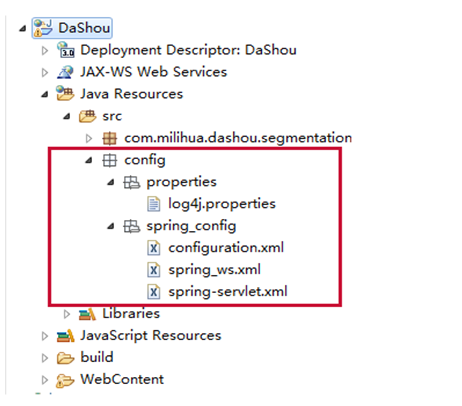Collapse the DaShou project node

(x=23, y=28)
